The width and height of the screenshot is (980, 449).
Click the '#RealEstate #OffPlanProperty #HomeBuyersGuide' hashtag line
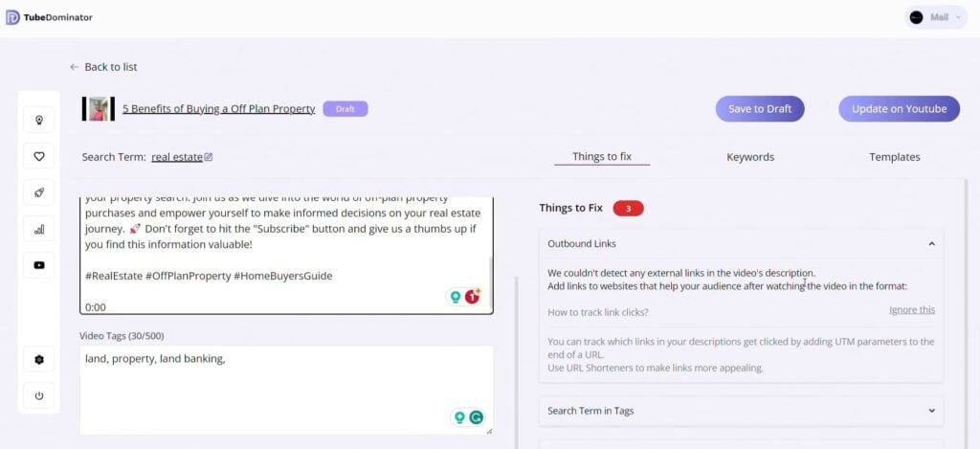click(x=208, y=276)
